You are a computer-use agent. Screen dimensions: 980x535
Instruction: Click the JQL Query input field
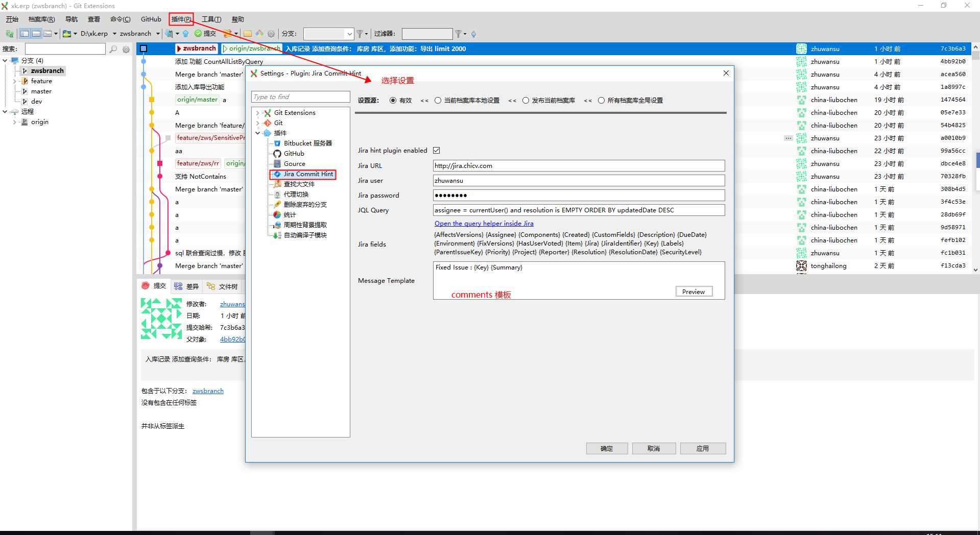(579, 210)
